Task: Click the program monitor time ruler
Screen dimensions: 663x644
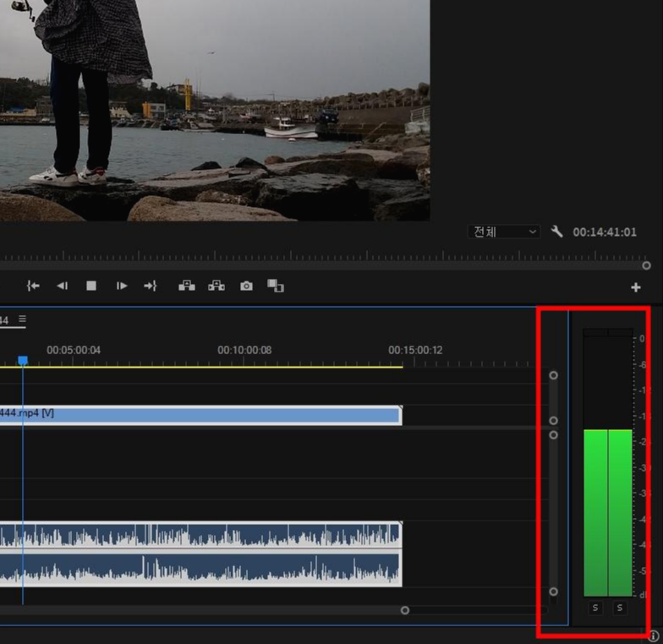Action: coord(323,256)
